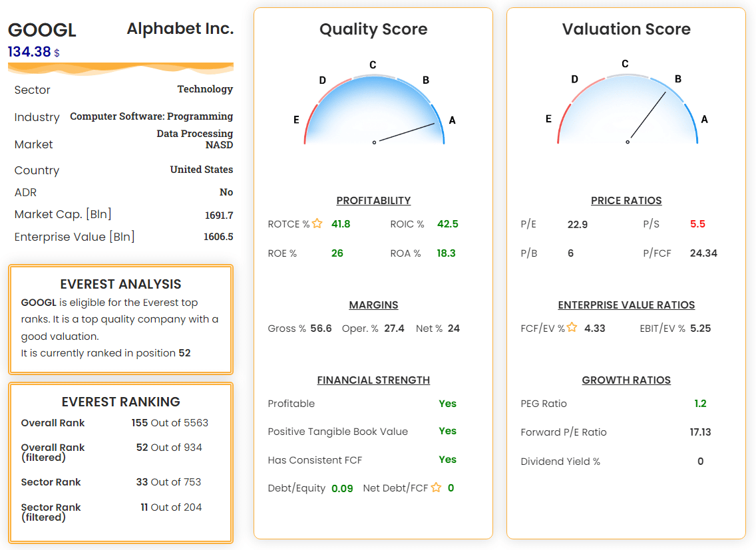Select the Overall Rank 155 Out of 5563
This screenshot has width=756, height=550.
(170, 423)
